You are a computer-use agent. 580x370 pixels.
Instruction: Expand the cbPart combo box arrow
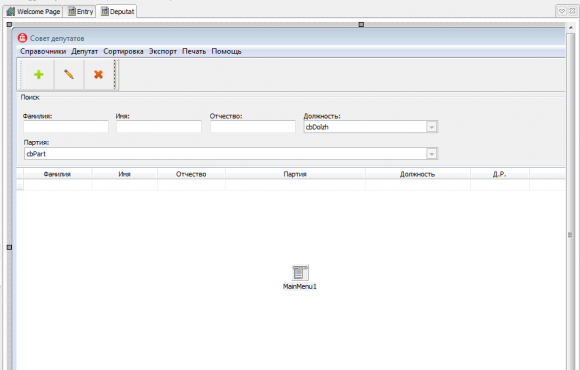(431, 154)
